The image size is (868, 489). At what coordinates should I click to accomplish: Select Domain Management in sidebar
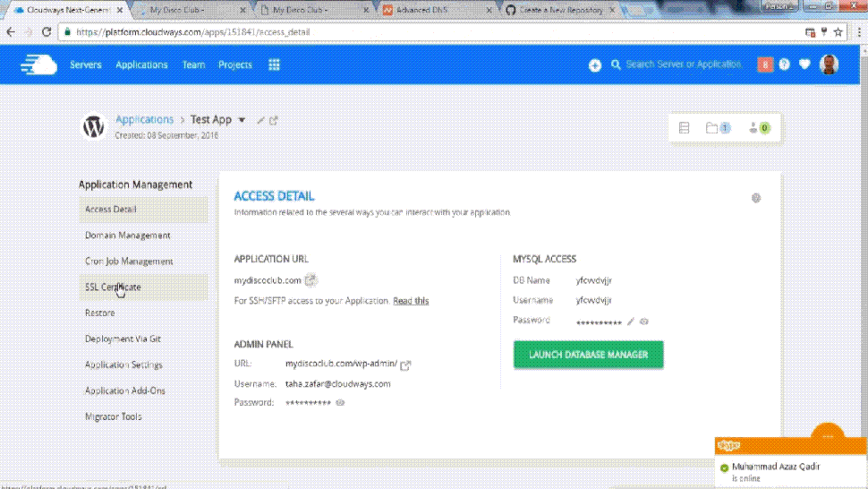point(143,236)
